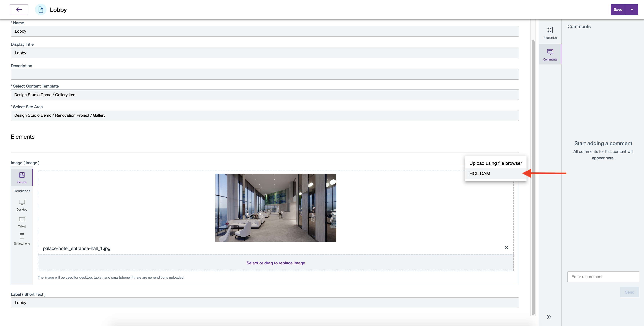The image size is (644, 326).
Task: Click the back arrow to exit content editor
Action: [x=19, y=10]
